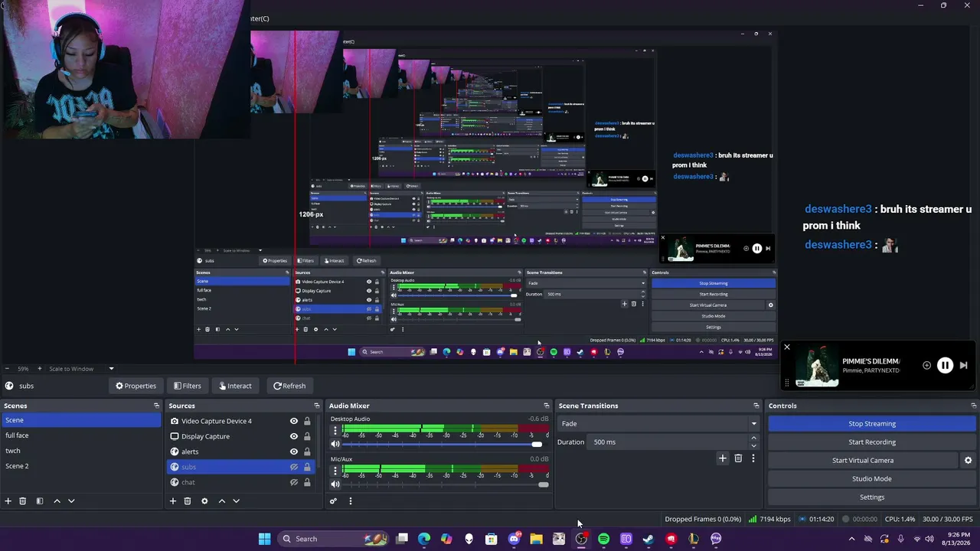This screenshot has height=551, width=980.
Task: Open transition properties three-dot menu
Action: click(x=753, y=458)
